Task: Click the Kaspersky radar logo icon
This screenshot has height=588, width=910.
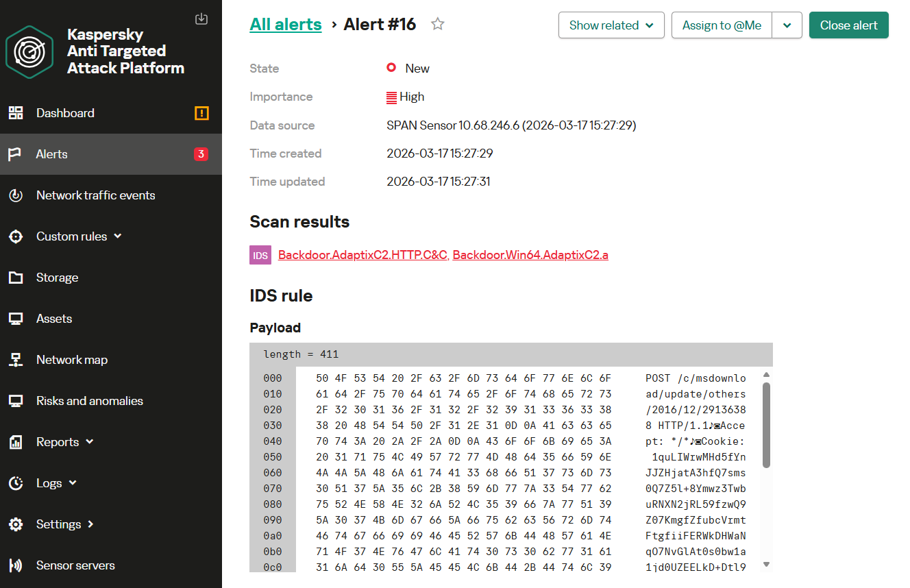Action: pos(29,52)
